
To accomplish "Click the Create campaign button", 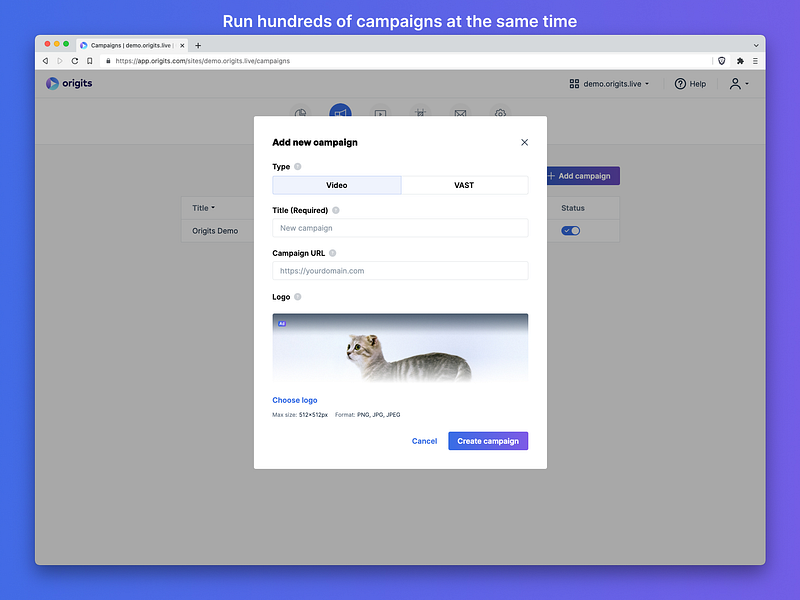I will tap(488, 441).
